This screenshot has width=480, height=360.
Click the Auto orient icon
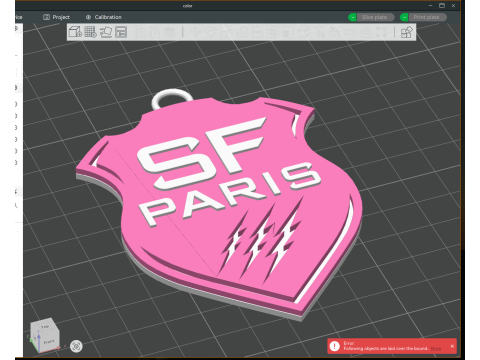pyautogui.click(x=106, y=32)
